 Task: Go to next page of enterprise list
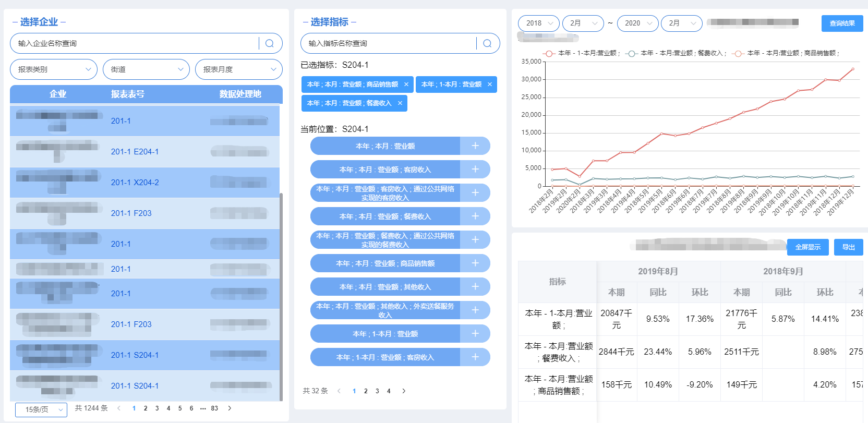(230, 408)
